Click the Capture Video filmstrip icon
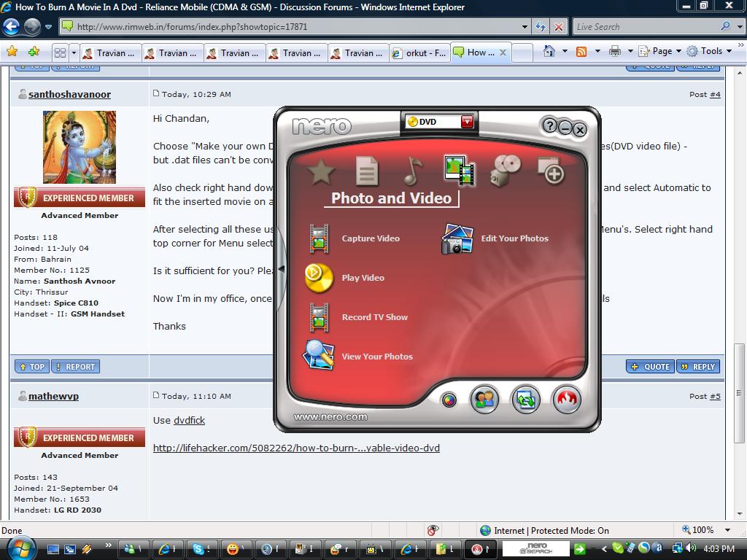Image resolution: width=747 pixels, height=560 pixels. click(x=320, y=238)
